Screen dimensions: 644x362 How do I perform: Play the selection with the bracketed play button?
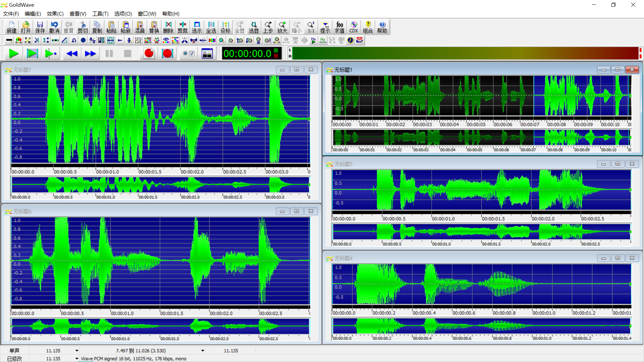(x=33, y=54)
